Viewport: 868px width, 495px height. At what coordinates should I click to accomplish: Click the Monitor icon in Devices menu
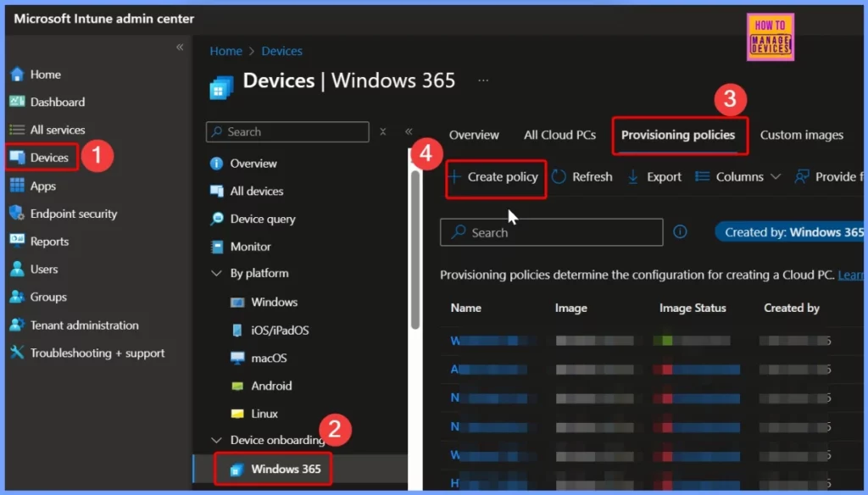[x=216, y=247]
